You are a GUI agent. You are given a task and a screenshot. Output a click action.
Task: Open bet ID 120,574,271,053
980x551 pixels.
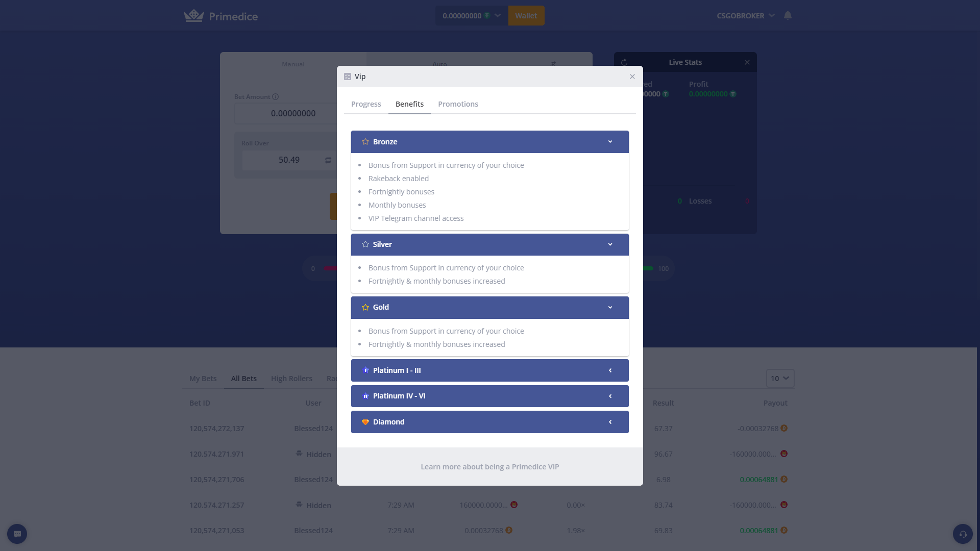[217, 531]
